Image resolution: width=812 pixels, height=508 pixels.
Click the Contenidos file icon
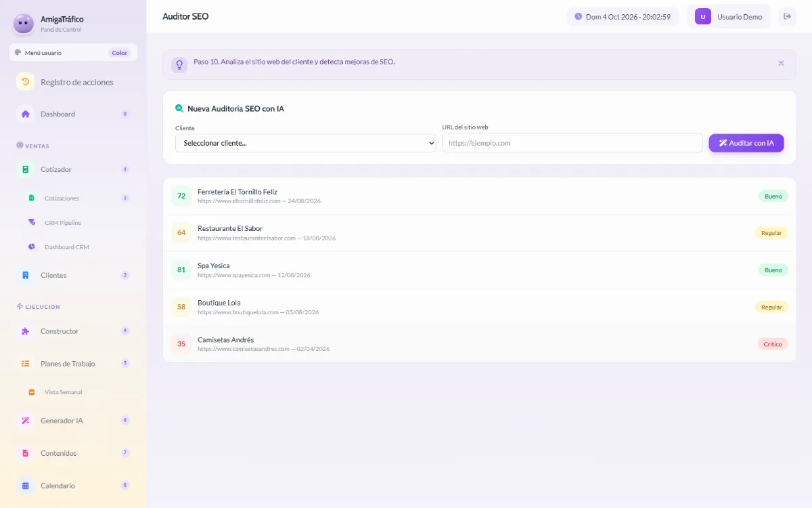tap(25, 453)
